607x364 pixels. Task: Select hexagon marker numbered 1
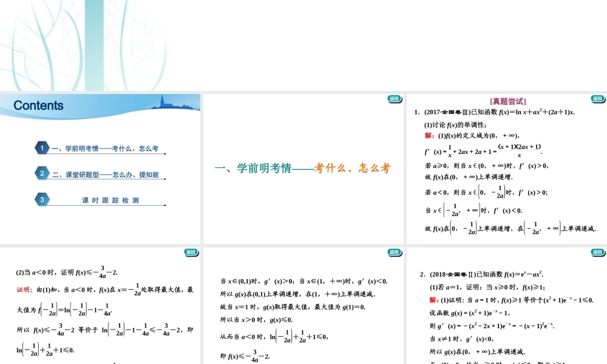coord(42,147)
